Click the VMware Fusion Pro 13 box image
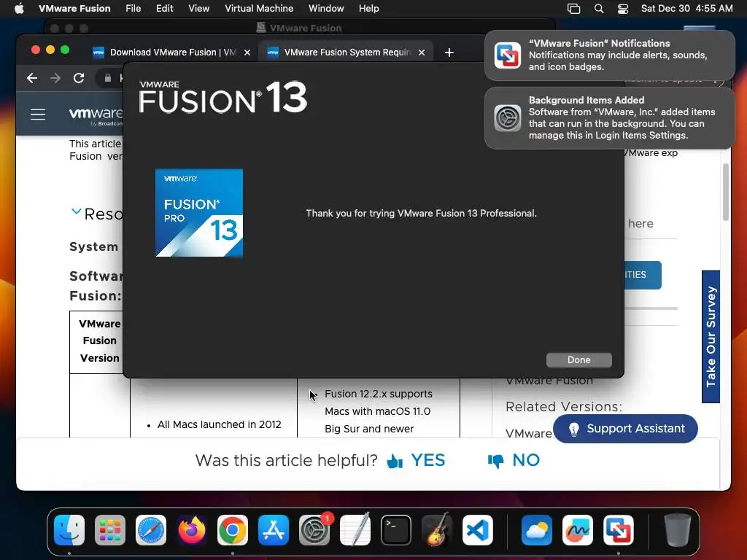This screenshot has width=747, height=560. point(199,213)
